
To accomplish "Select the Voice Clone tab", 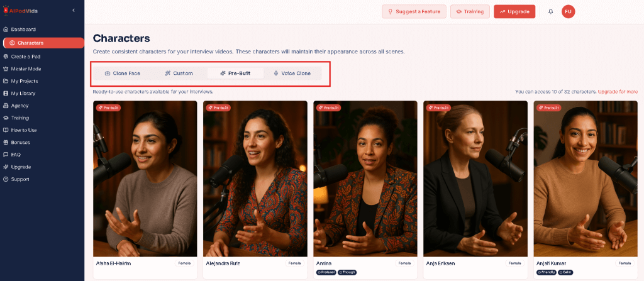I will (x=292, y=74).
